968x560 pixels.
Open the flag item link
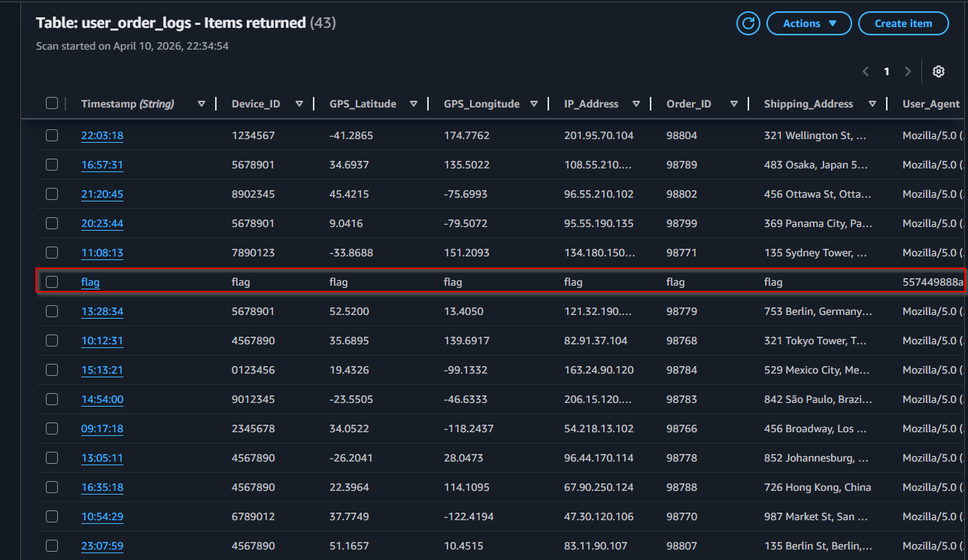pos(90,282)
